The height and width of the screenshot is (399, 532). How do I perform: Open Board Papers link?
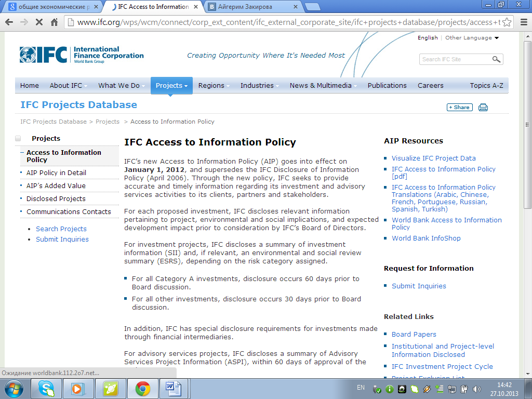[414, 335]
